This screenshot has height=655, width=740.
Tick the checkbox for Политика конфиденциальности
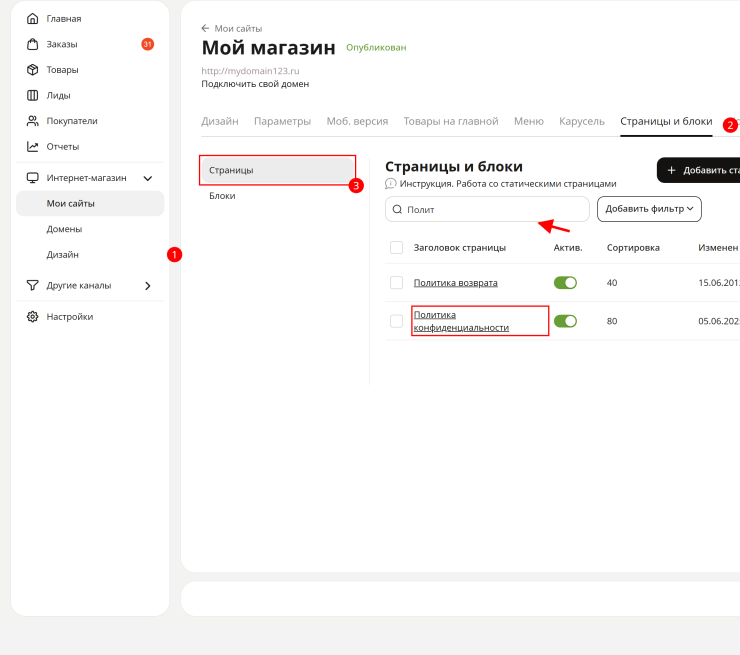[396, 321]
